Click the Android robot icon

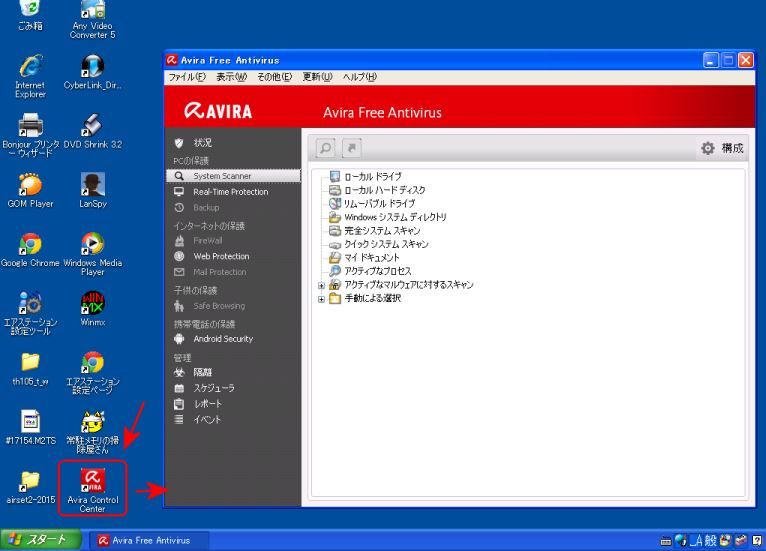point(179,339)
